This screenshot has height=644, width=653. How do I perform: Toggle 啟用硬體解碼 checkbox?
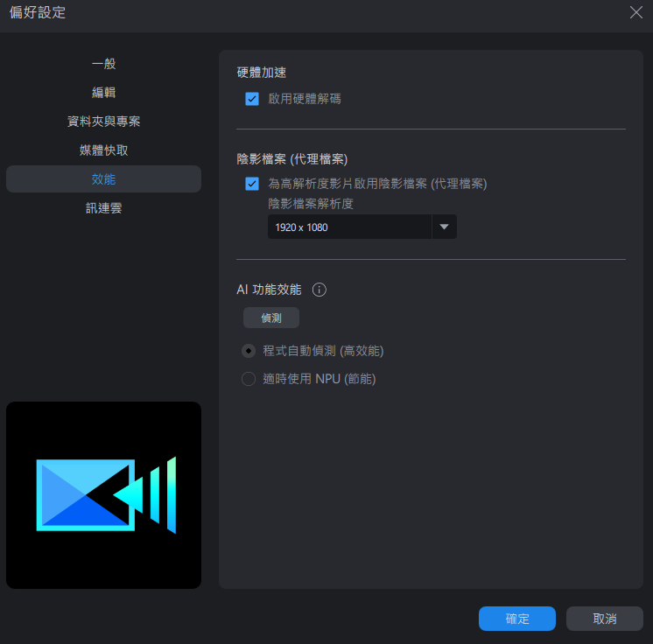[x=252, y=99]
